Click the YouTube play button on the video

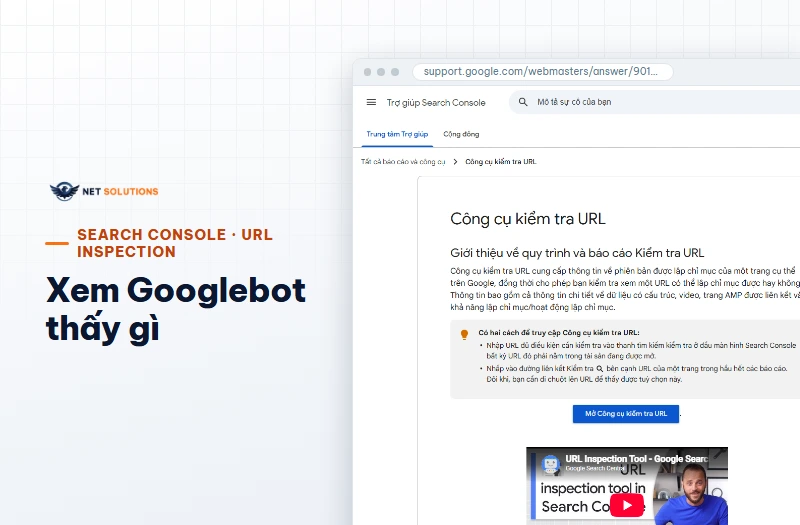coord(627,506)
